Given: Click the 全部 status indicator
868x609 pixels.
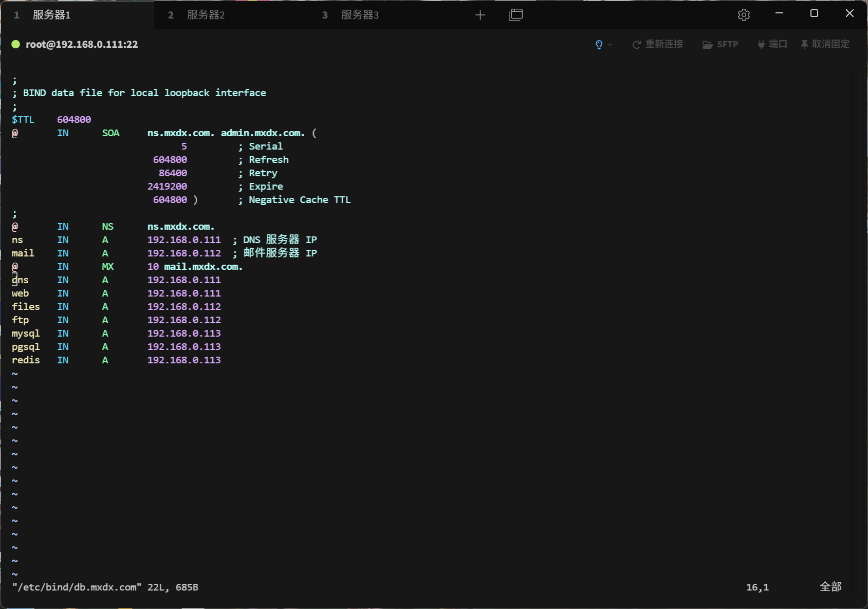Looking at the screenshot, I should tap(830, 586).
